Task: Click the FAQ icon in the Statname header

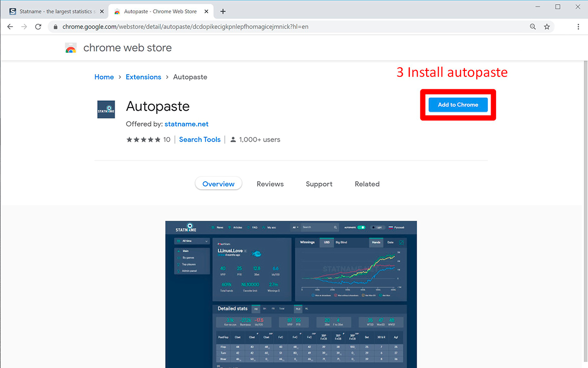Action: [x=248, y=227]
